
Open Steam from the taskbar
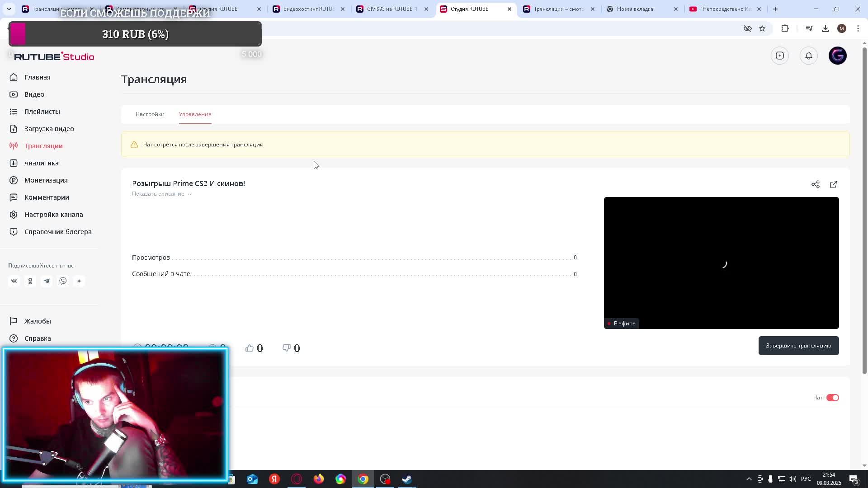407,479
